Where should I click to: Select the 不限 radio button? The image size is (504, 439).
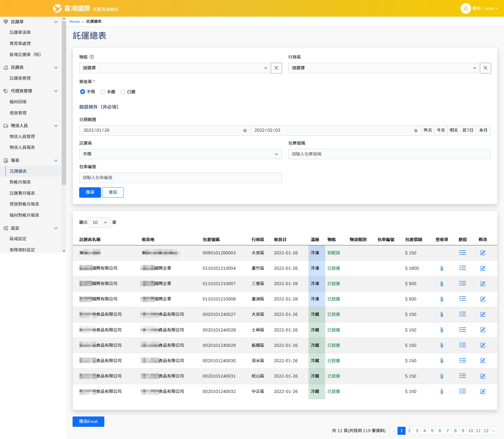coord(83,92)
